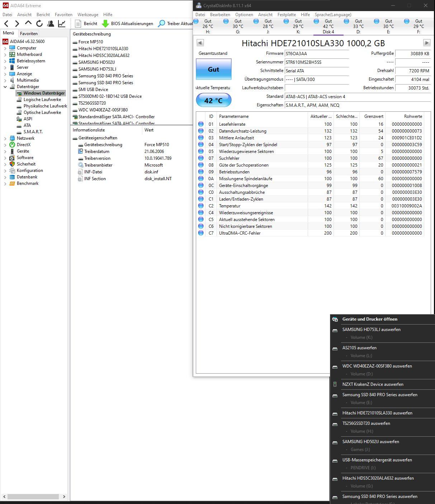Click the Gut health status button
Image resolution: width=435 pixels, height=504 pixels.
point(214,69)
